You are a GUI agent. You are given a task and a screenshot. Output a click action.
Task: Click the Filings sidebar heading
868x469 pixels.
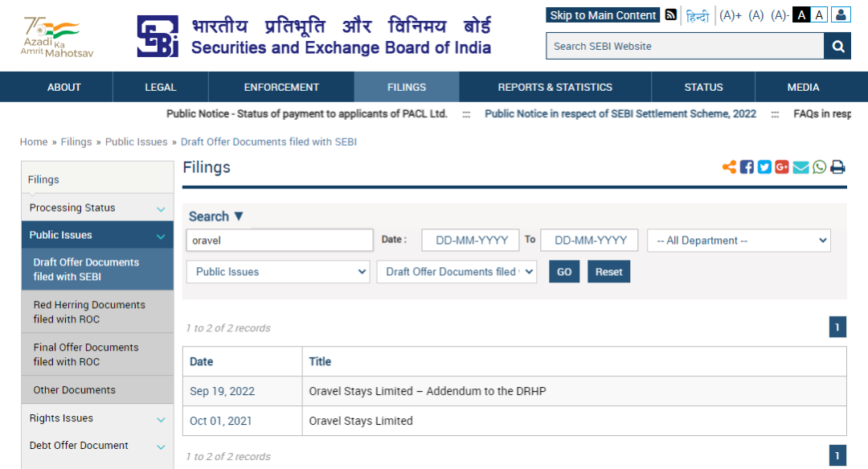tap(43, 179)
